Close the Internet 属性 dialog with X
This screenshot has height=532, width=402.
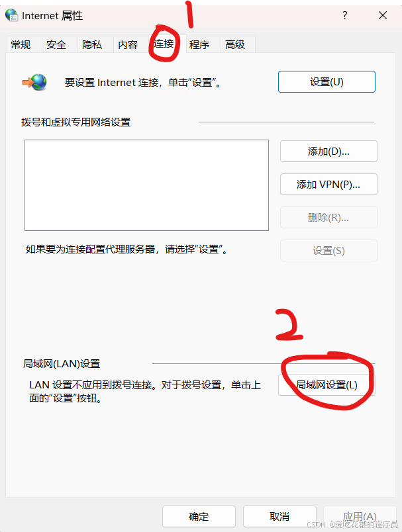tap(383, 15)
